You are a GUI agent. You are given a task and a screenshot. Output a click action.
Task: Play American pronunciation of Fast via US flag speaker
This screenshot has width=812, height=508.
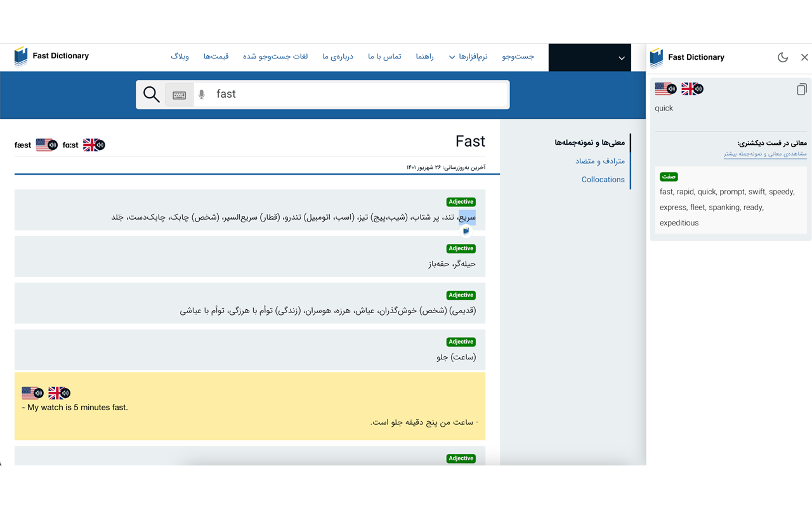pos(46,144)
